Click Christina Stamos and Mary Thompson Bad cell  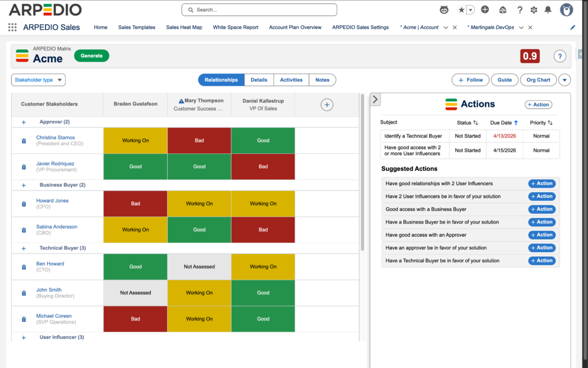pos(199,141)
